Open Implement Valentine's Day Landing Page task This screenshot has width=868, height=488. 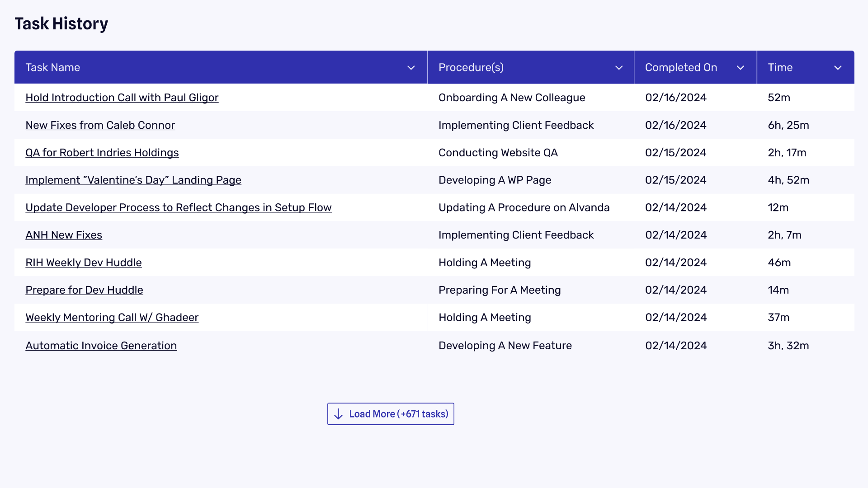(x=133, y=180)
